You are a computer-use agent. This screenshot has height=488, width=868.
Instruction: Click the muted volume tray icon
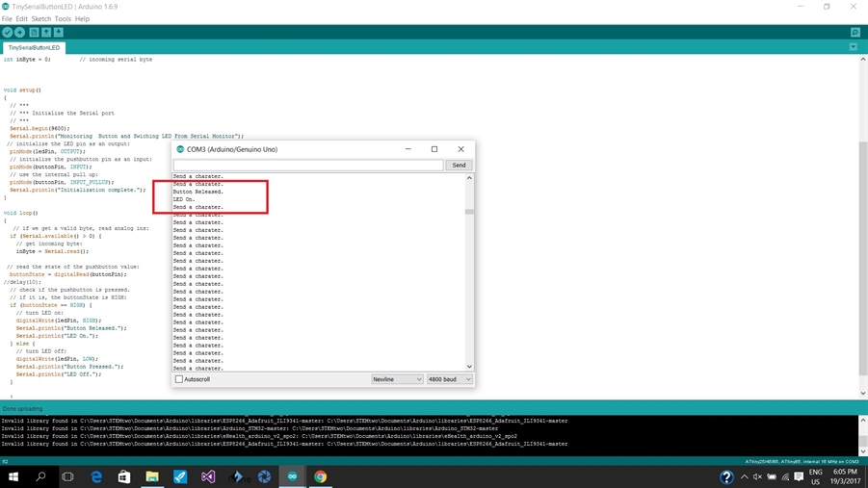757,476
